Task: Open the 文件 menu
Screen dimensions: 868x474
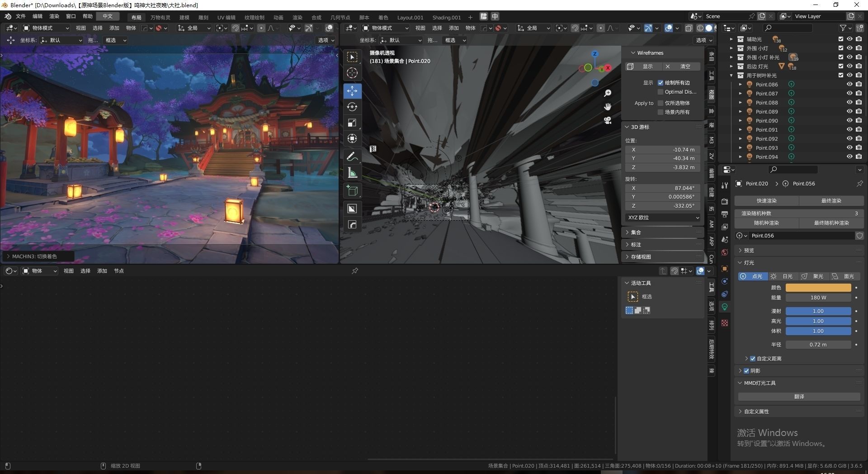Action: click(21, 16)
